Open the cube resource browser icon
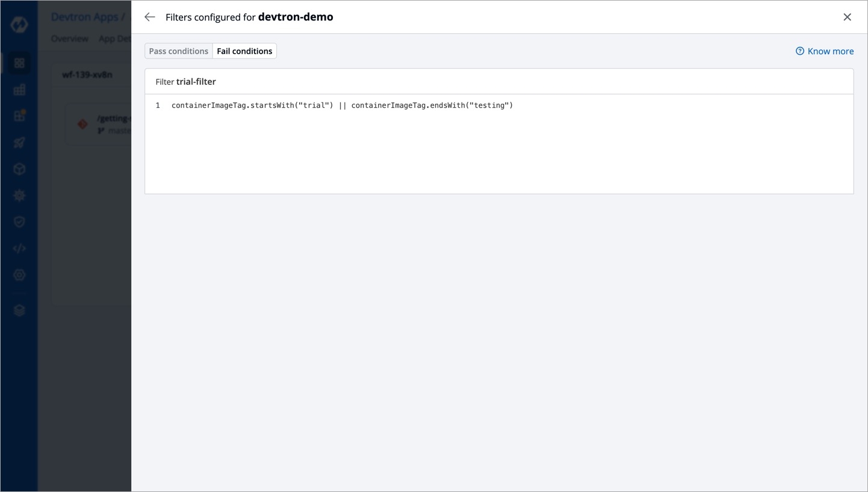Image resolution: width=868 pixels, height=492 pixels. click(19, 169)
